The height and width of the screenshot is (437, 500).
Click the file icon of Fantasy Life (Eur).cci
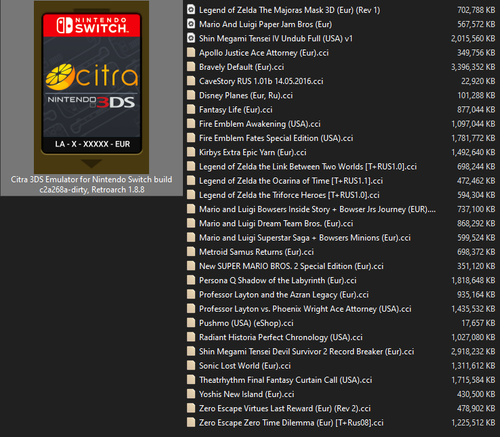[x=191, y=109]
